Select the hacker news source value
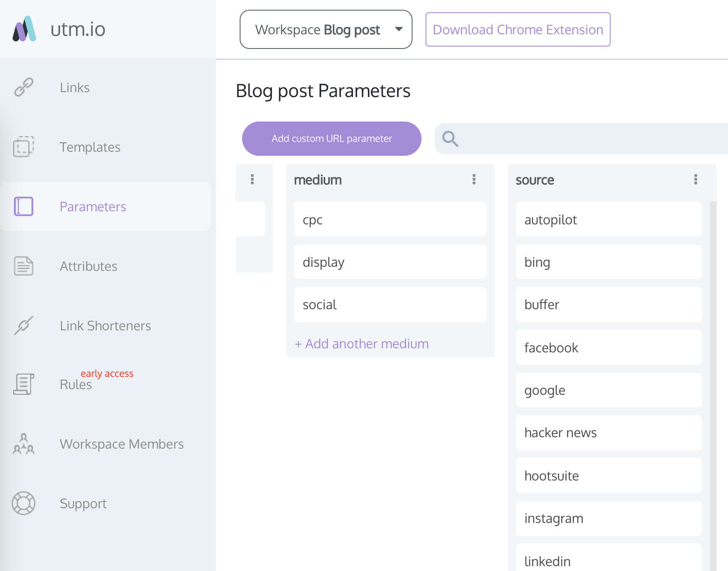The height and width of the screenshot is (571, 728). (x=609, y=432)
